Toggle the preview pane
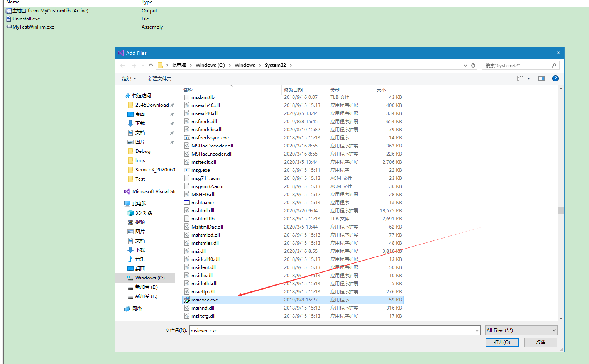The height and width of the screenshot is (364, 589). pyautogui.click(x=541, y=78)
